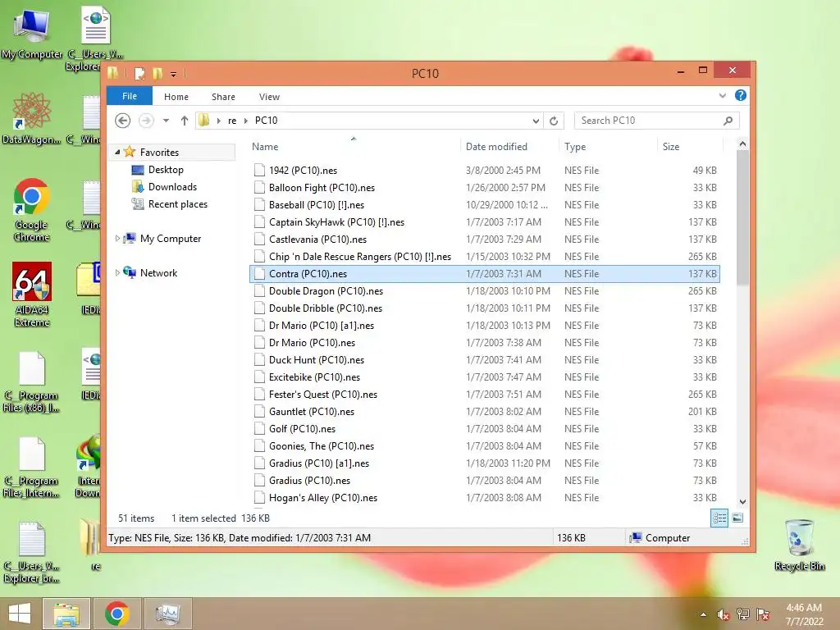The image size is (840, 630).
Task: Open the Recycle Bin
Action: [x=799, y=546]
